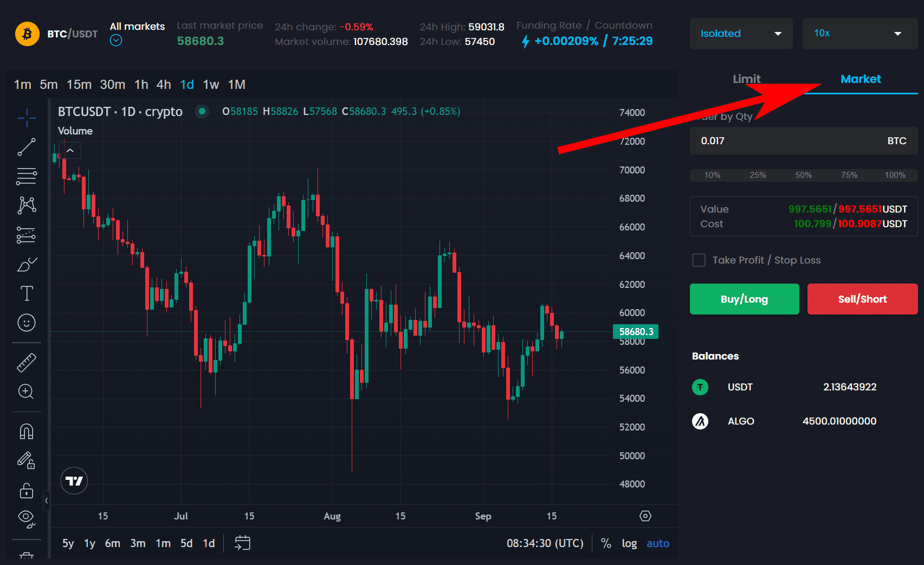
Task: Toggle the magnet snap mode
Action: 27,432
